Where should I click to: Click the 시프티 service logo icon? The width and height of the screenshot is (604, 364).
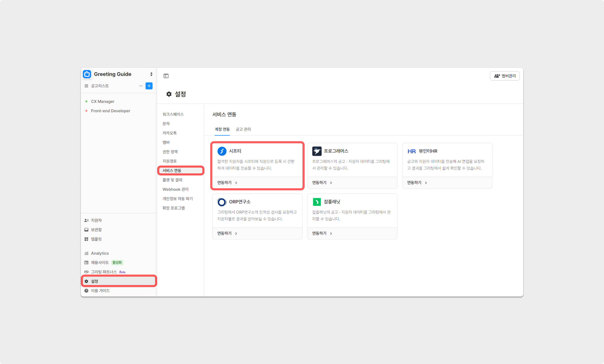(x=222, y=151)
